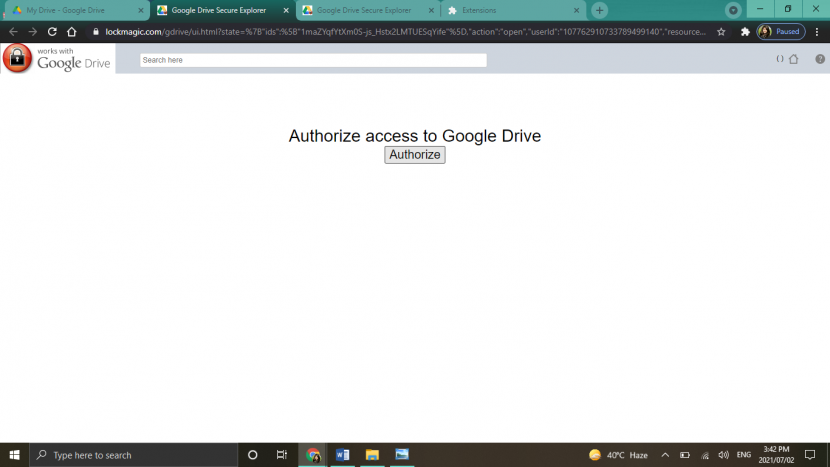830x467 pixels.
Task: Click the Lockmagic red padlock logo
Action: [x=17, y=58]
